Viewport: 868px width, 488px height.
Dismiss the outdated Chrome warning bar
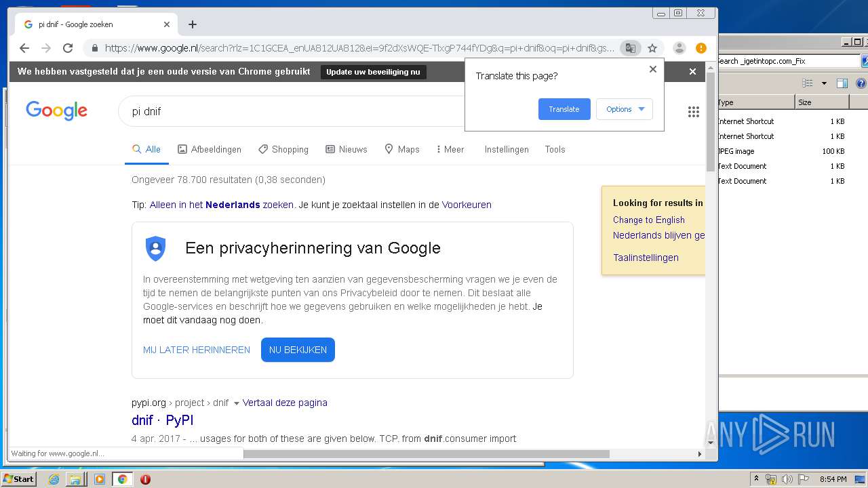coord(692,71)
